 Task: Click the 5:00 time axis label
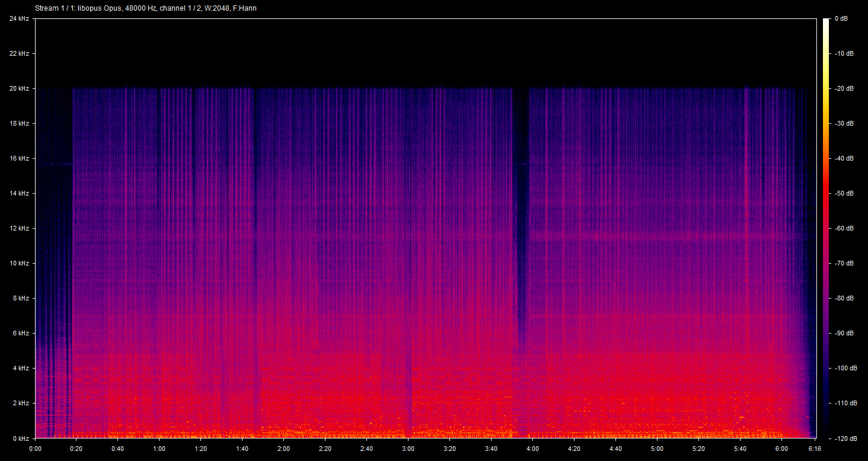658,449
